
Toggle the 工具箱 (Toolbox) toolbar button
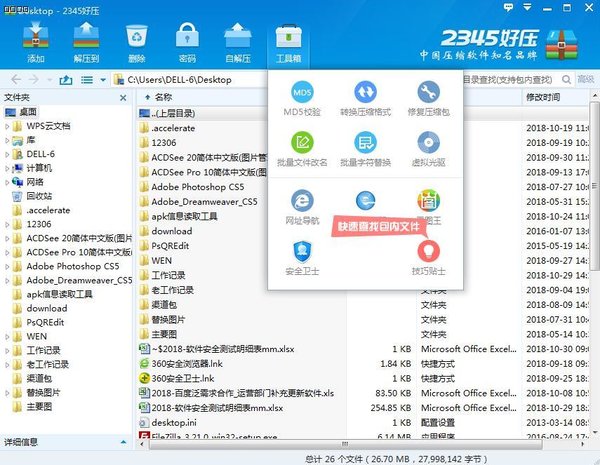click(x=289, y=43)
